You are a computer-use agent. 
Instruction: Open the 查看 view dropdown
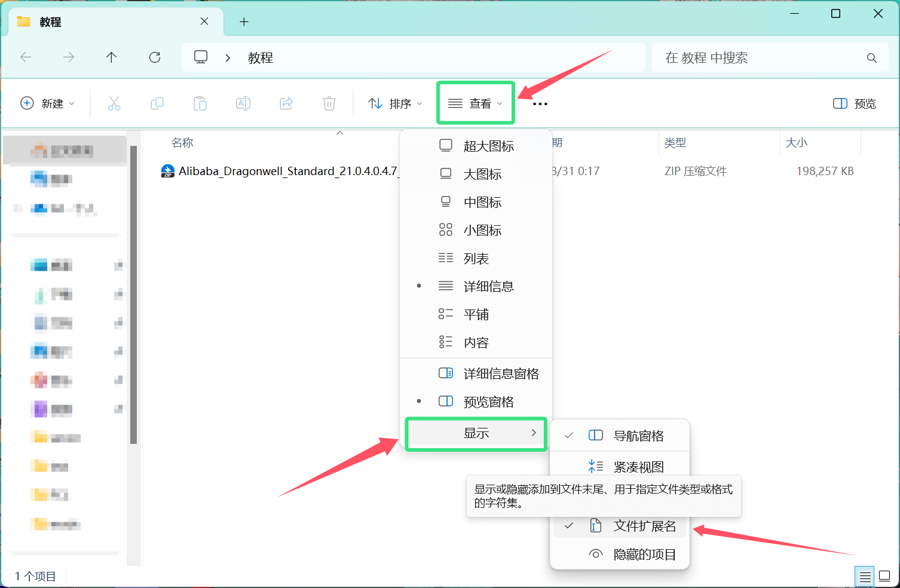(x=476, y=103)
